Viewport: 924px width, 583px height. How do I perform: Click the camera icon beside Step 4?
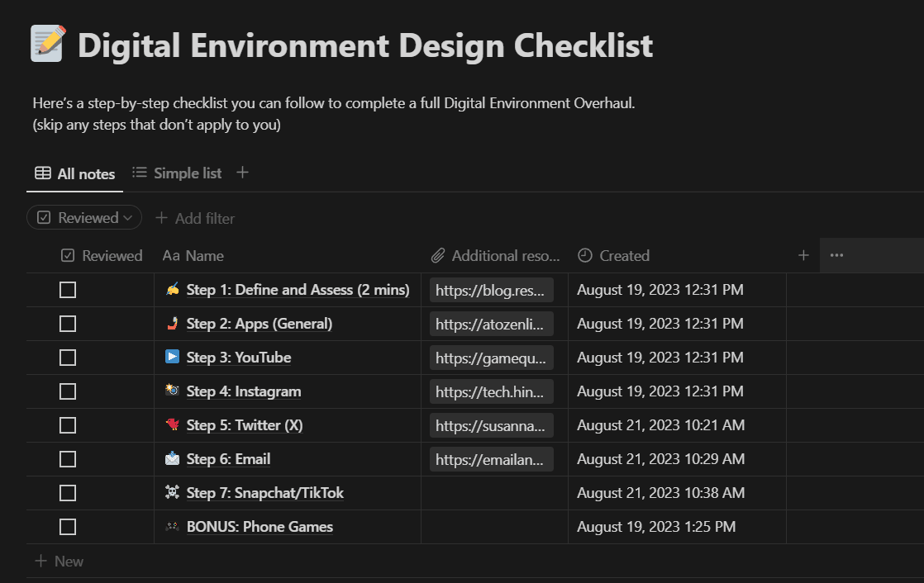pyautogui.click(x=172, y=391)
